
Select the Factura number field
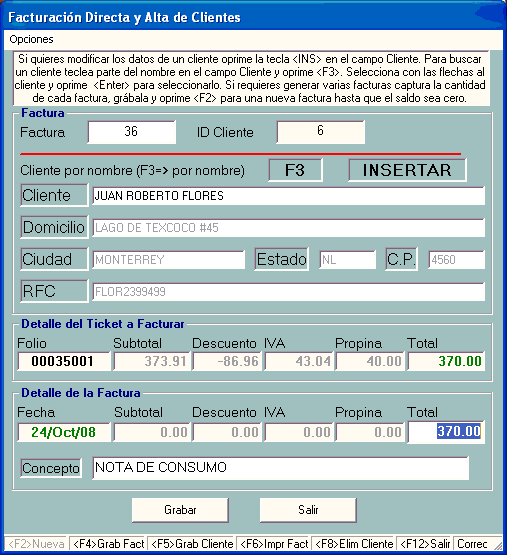coord(132,132)
